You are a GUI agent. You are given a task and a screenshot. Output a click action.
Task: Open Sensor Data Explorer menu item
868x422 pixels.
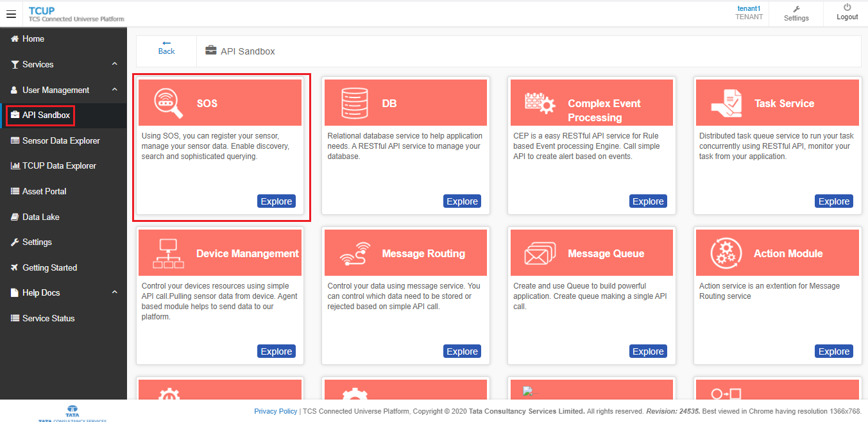click(64, 140)
